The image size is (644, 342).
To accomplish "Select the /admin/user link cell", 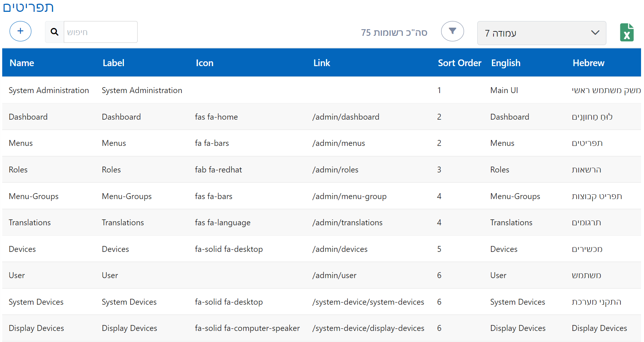I will (x=334, y=276).
